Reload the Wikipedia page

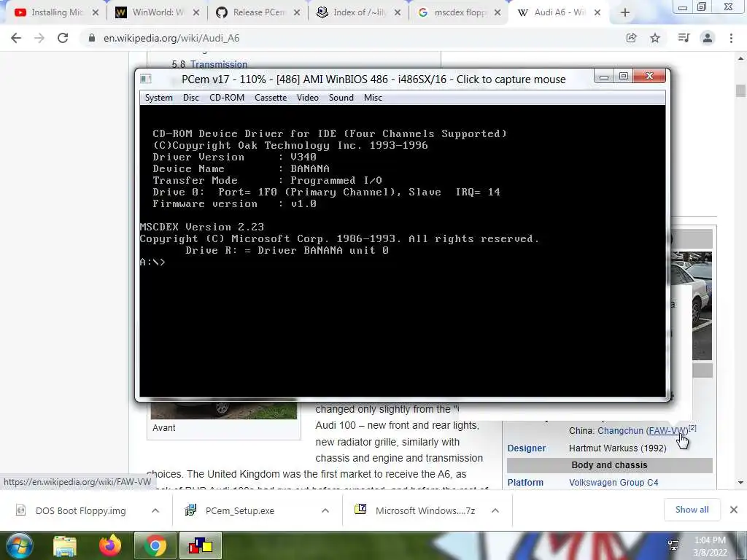tap(63, 38)
